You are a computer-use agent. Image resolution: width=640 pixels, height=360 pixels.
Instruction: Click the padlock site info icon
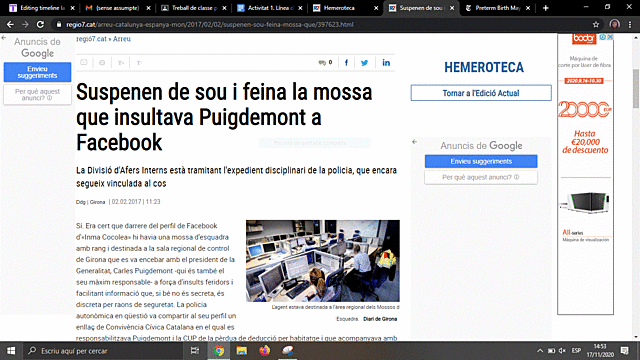coord(59,24)
